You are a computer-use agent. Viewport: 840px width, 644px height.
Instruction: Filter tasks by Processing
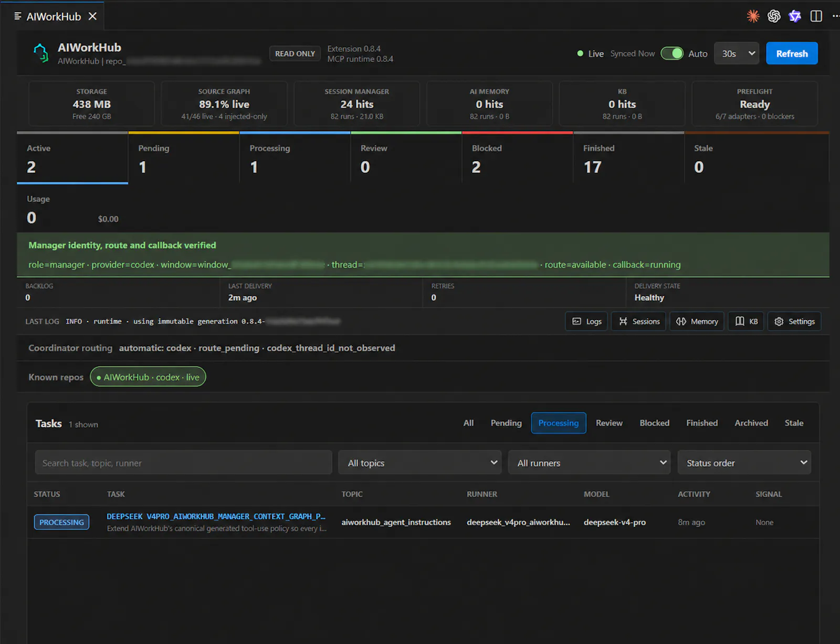click(559, 423)
